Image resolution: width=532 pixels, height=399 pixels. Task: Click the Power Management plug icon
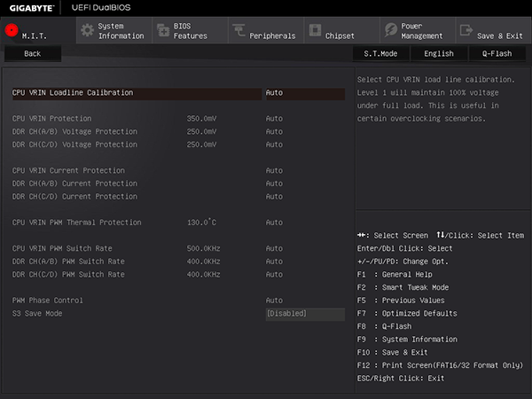[389, 30]
